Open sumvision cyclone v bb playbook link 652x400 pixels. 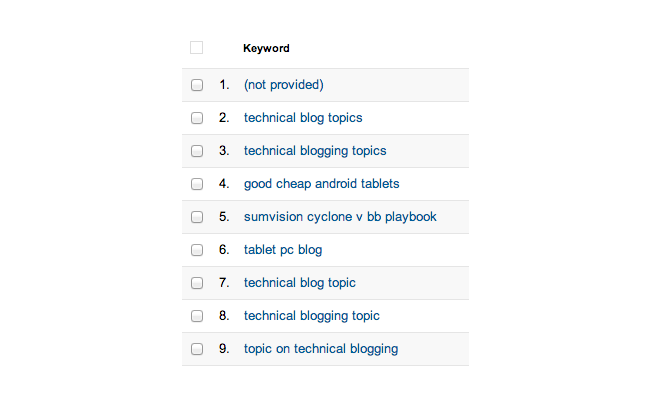click(340, 217)
